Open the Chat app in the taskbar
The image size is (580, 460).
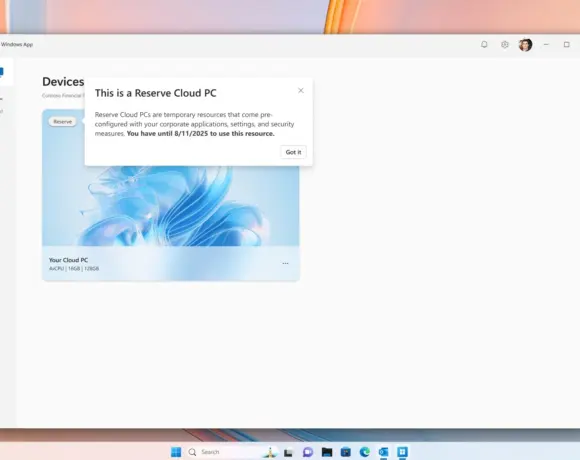[308, 452]
